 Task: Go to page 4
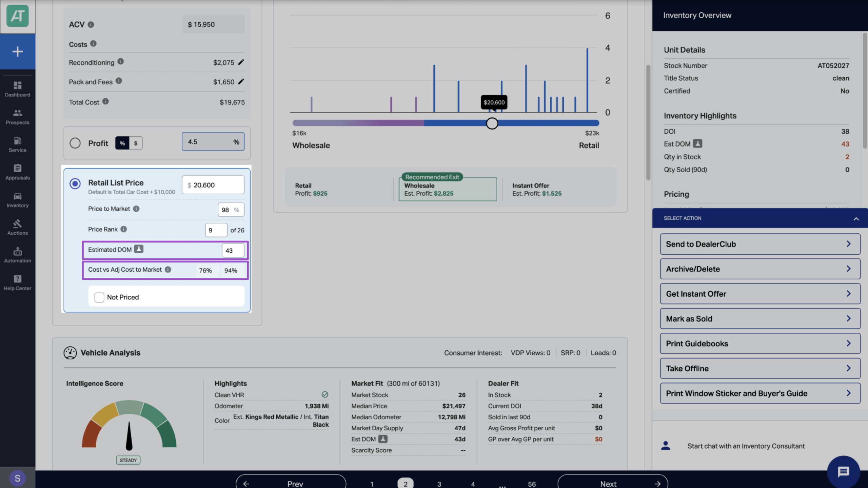(473, 484)
